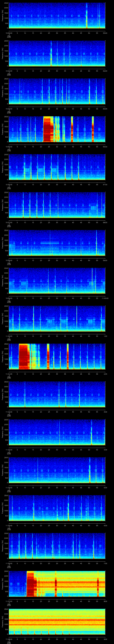This screenshot has height=644, width=114.
Task: Click the 10:55:00 start time label
Action: [x=9, y=147]
